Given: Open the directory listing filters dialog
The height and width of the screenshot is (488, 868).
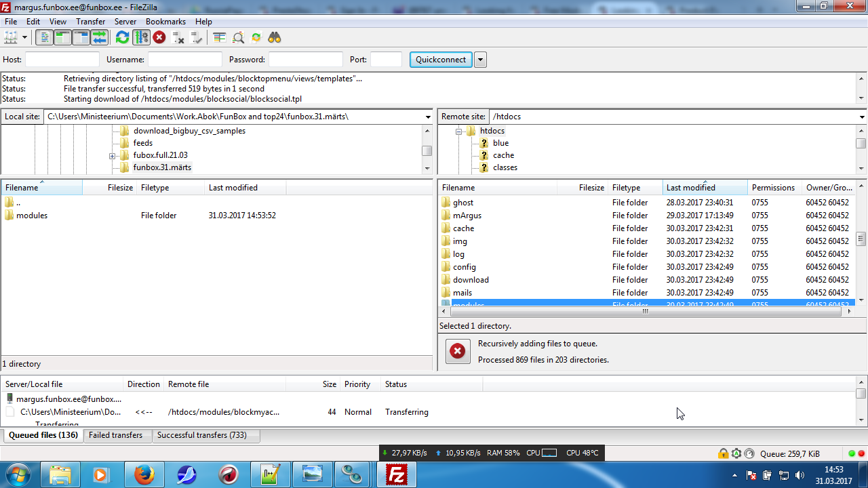Looking at the screenshot, I should tap(219, 37).
